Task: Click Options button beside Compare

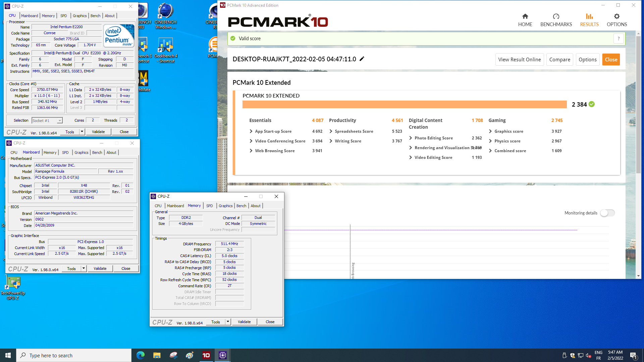Action: [x=587, y=60]
